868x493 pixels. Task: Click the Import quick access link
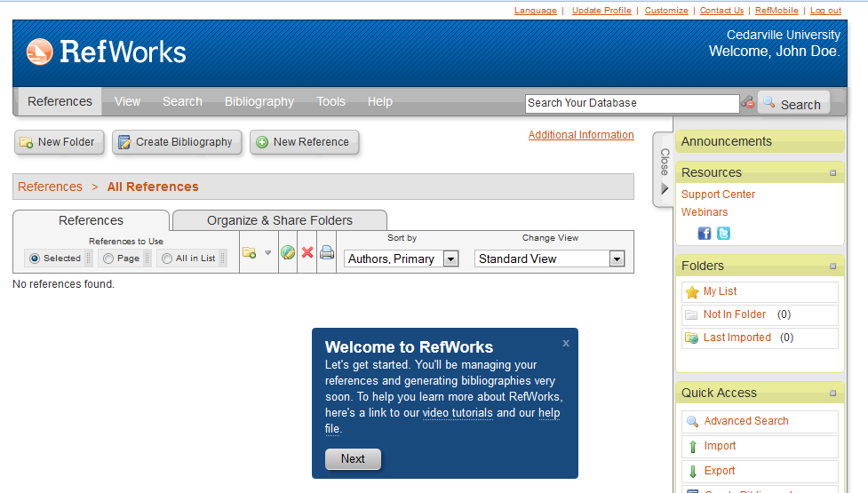point(720,446)
